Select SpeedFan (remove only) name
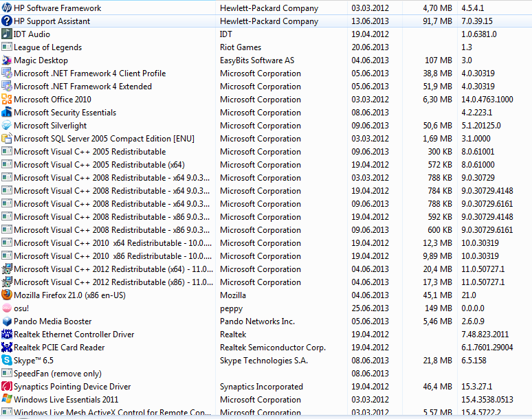Viewport: 532px width, 419px height. click(58, 374)
